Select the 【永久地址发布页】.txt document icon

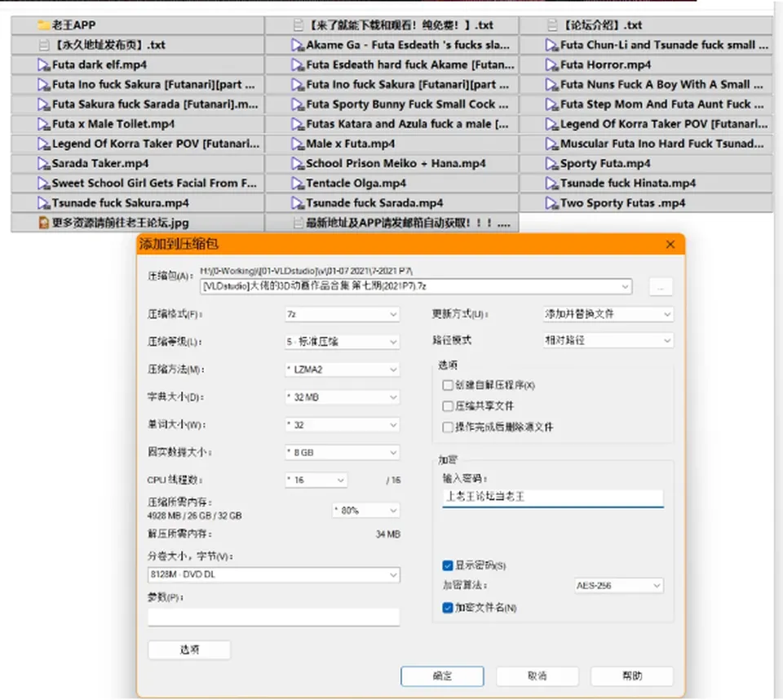coord(44,45)
